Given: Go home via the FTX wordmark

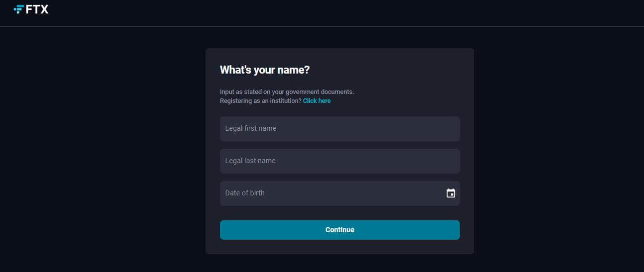Looking at the screenshot, I should 37,9.
